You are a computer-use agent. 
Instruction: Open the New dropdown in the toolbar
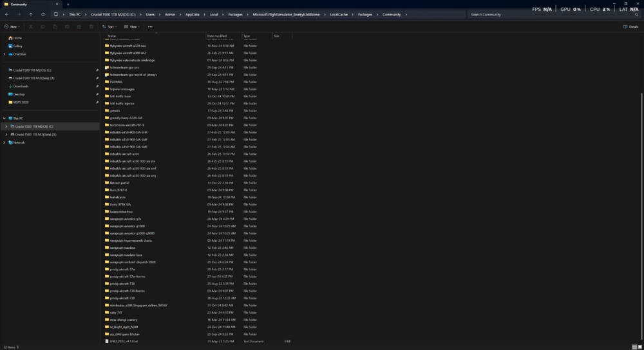[12, 26]
